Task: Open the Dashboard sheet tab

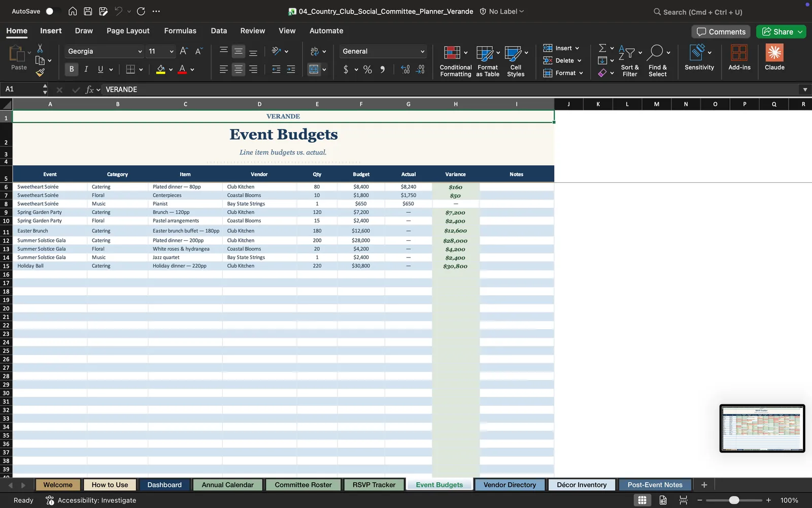Action: [x=164, y=485]
